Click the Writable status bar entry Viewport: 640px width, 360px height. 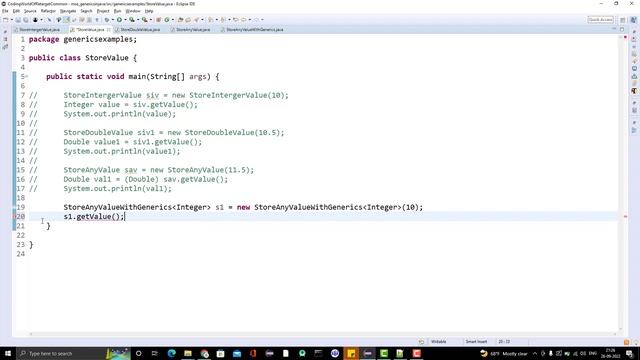[439, 342]
